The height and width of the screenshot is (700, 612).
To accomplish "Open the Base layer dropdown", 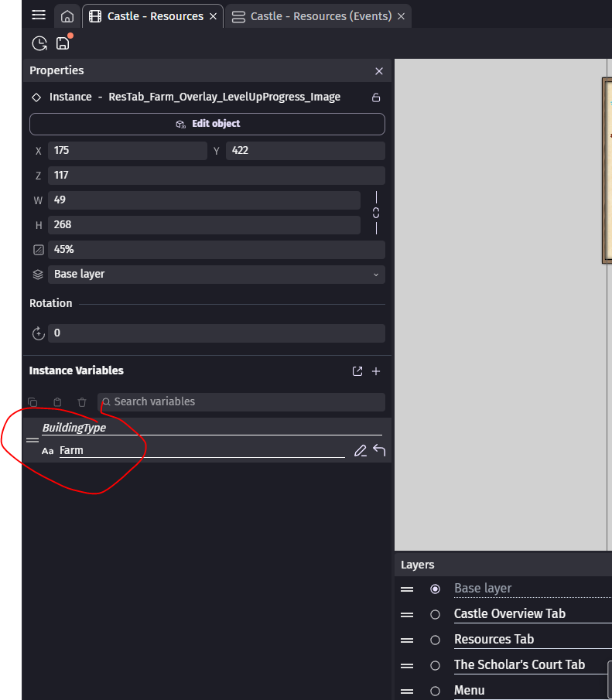I will click(216, 274).
